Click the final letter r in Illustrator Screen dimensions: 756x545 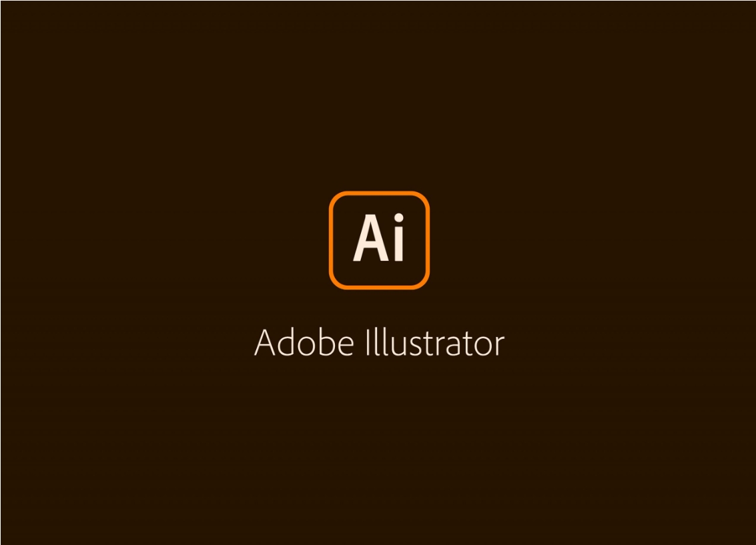(500, 346)
